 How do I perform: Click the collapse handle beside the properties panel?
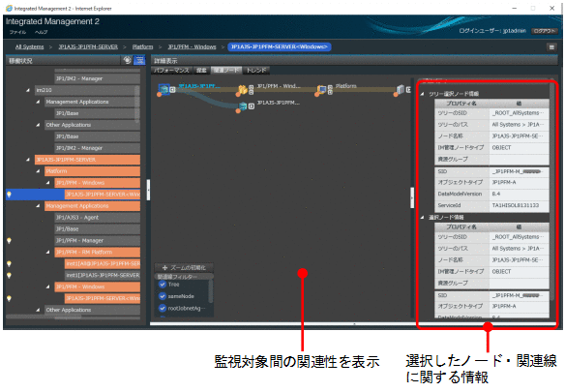[x=412, y=197]
